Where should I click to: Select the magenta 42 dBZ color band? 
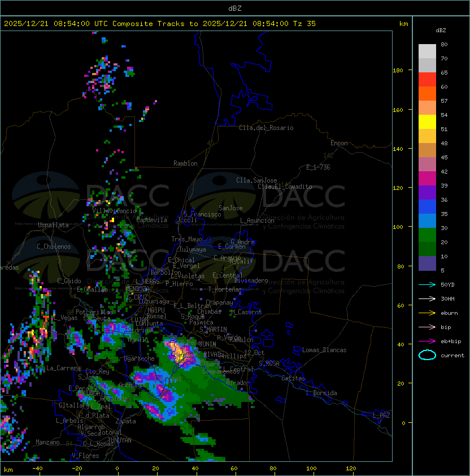pos(427,178)
